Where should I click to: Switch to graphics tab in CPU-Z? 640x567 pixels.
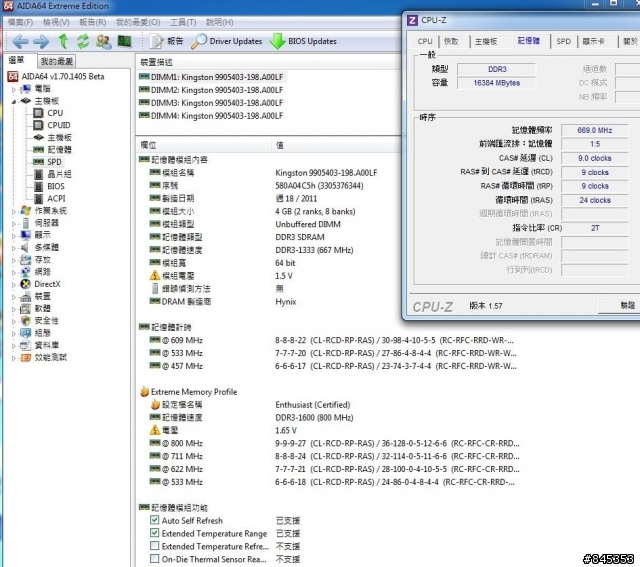point(593,41)
